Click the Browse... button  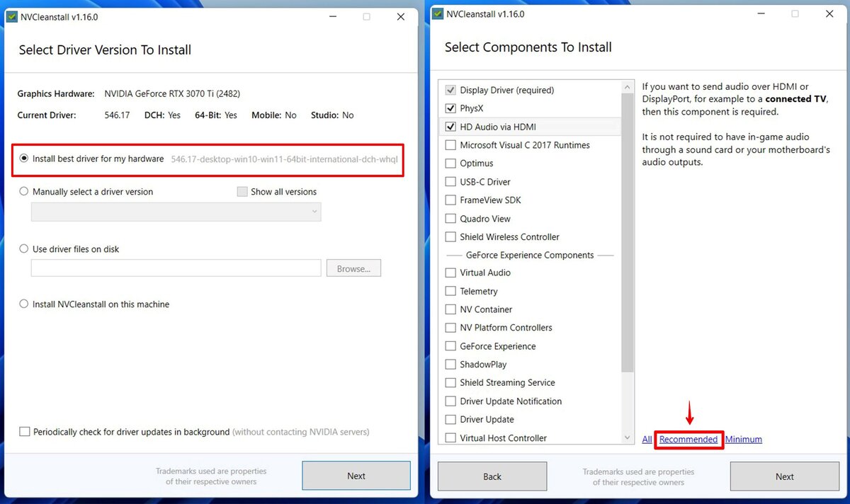point(353,268)
